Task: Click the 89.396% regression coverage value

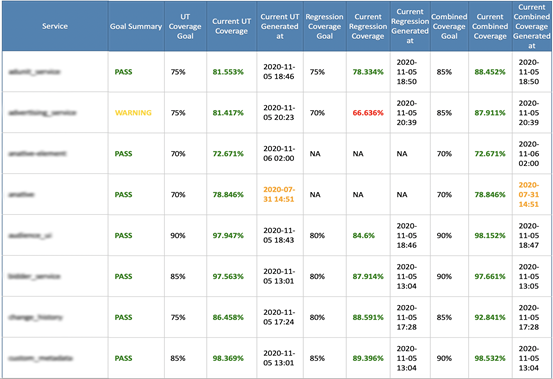Action: coord(368,358)
